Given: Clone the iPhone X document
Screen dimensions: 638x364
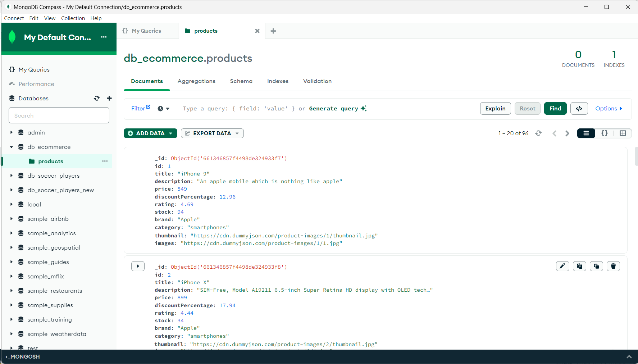Looking at the screenshot, I should pyautogui.click(x=596, y=266).
